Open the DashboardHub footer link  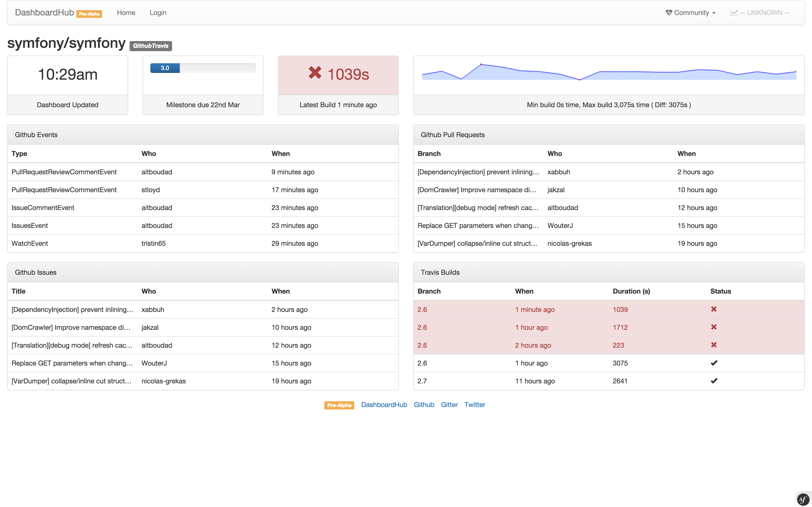(x=384, y=405)
